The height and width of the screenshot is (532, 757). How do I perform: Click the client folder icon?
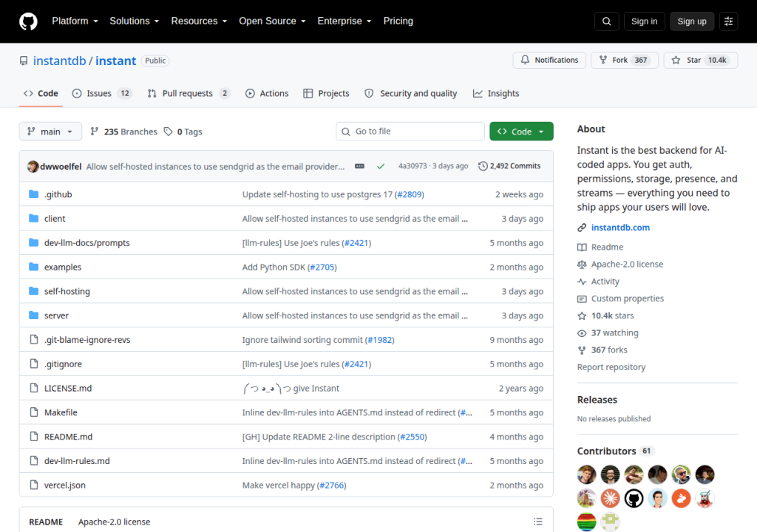coord(34,218)
